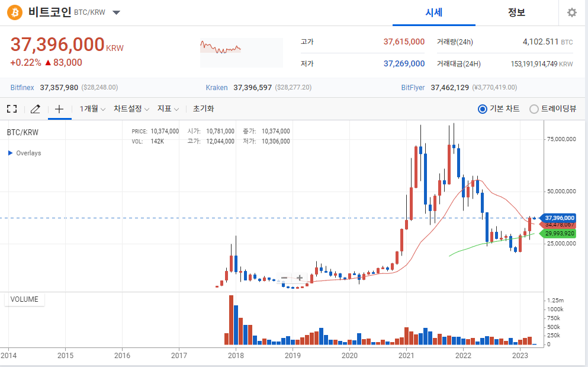Open the 지표 indicators dropdown
The width and height of the screenshot is (588, 367).
(168, 109)
